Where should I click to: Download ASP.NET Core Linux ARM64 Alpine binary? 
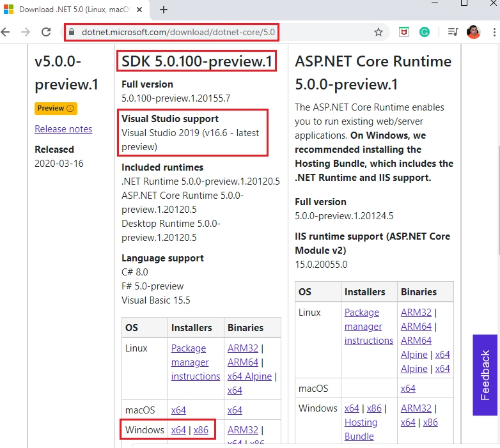point(416,348)
